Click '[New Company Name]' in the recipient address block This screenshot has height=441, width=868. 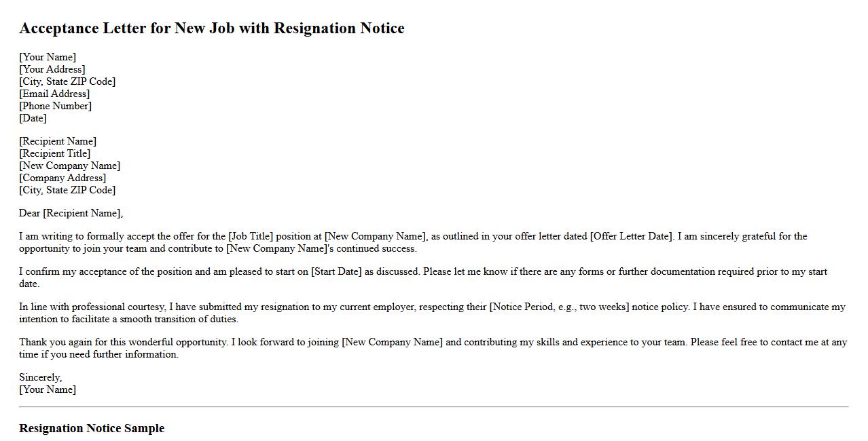coord(69,166)
